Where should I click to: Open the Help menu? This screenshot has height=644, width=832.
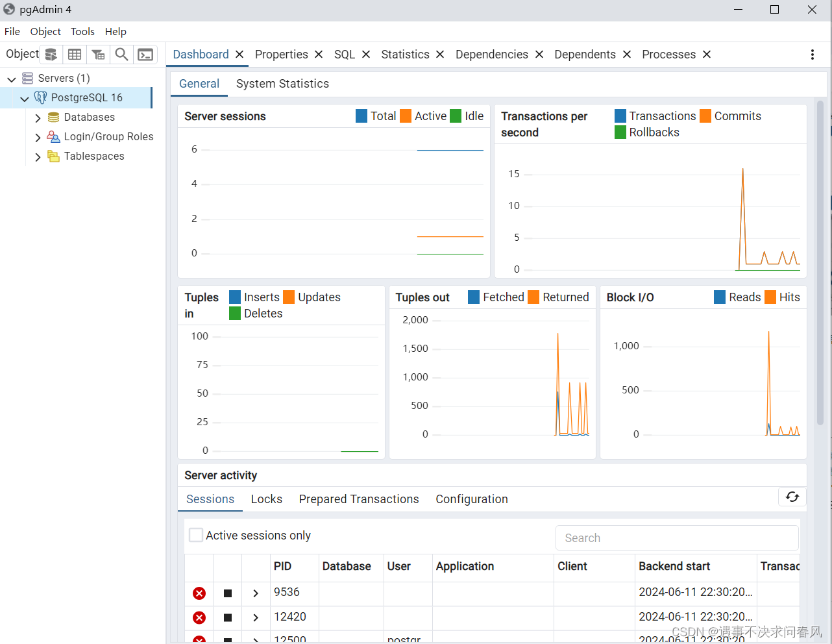pos(116,32)
